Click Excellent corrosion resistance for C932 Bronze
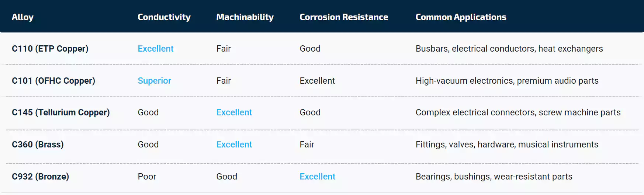 pyautogui.click(x=318, y=177)
